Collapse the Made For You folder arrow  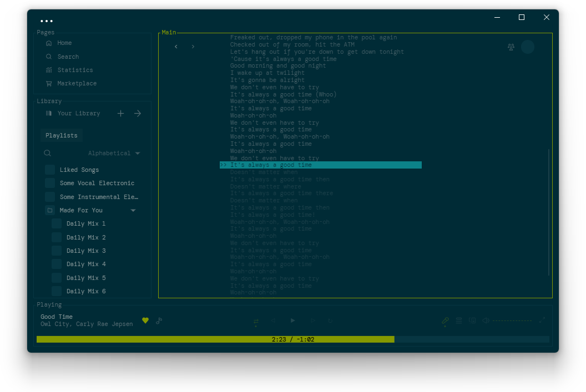[x=133, y=211]
